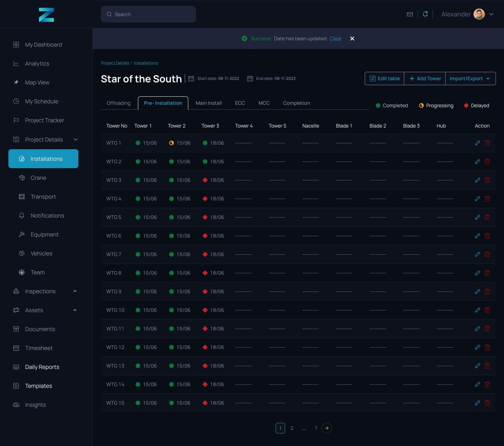This screenshot has height=446, width=504.
Task: Follow the Project Details breadcrumb link
Action: pyautogui.click(x=115, y=63)
